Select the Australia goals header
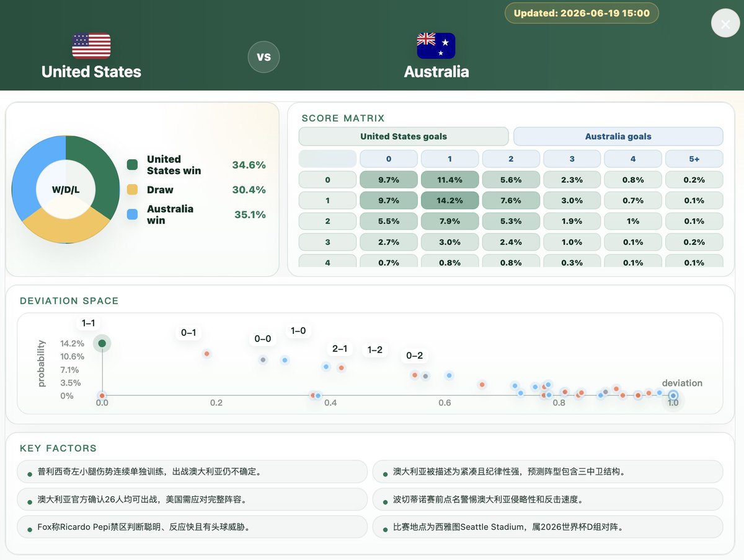The image size is (744, 560). point(618,136)
